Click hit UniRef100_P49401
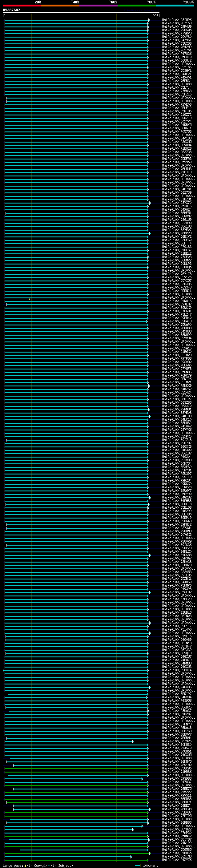The height and width of the screenshot is (868, 197). [176, 77]
